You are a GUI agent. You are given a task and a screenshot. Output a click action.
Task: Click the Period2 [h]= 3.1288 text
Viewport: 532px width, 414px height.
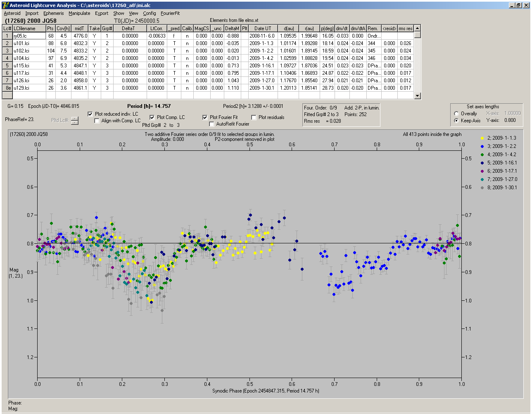click(253, 106)
